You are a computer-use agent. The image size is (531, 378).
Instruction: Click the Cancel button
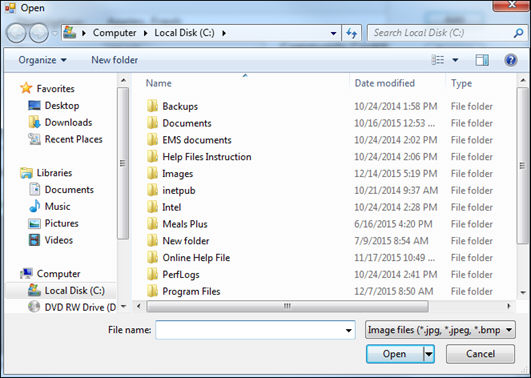tap(480, 354)
